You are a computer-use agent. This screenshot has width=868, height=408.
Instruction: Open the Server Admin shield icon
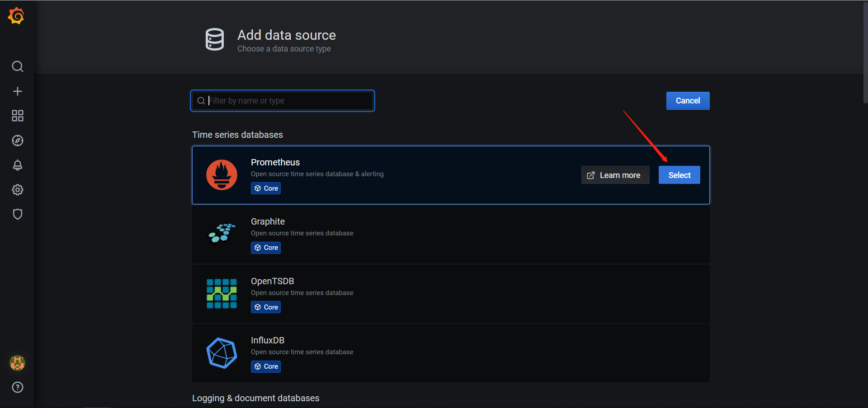(17, 214)
